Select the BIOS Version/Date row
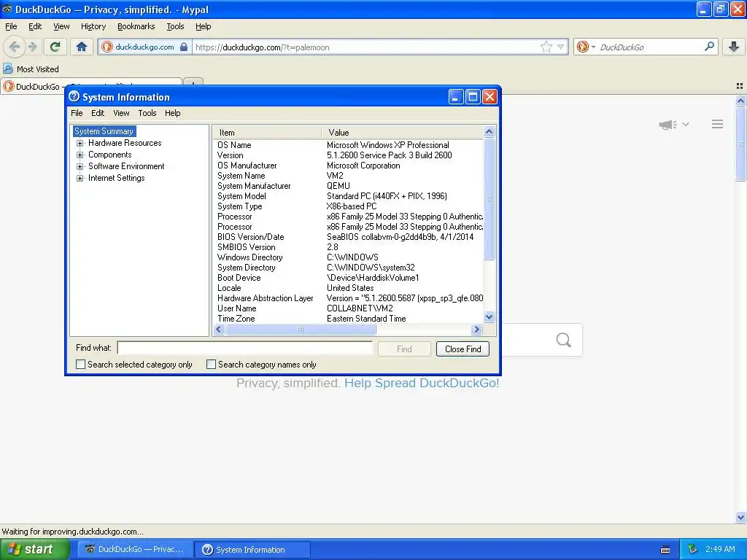This screenshot has height=560, width=747. [x=349, y=237]
